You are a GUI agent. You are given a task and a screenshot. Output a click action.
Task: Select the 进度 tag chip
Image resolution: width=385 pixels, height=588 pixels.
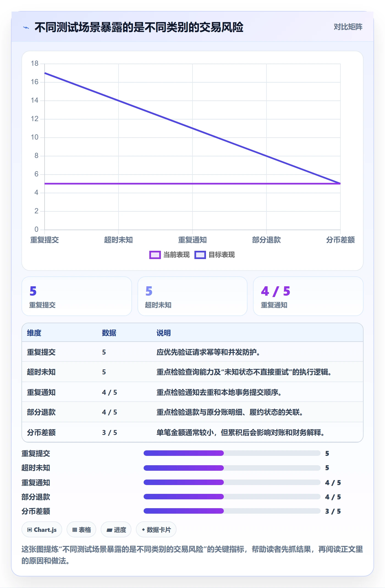point(116,530)
